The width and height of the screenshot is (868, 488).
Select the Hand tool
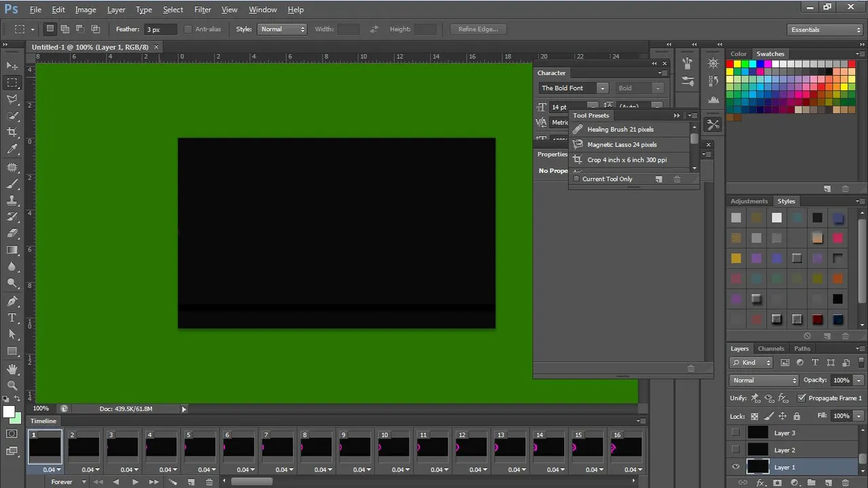(12, 369)
